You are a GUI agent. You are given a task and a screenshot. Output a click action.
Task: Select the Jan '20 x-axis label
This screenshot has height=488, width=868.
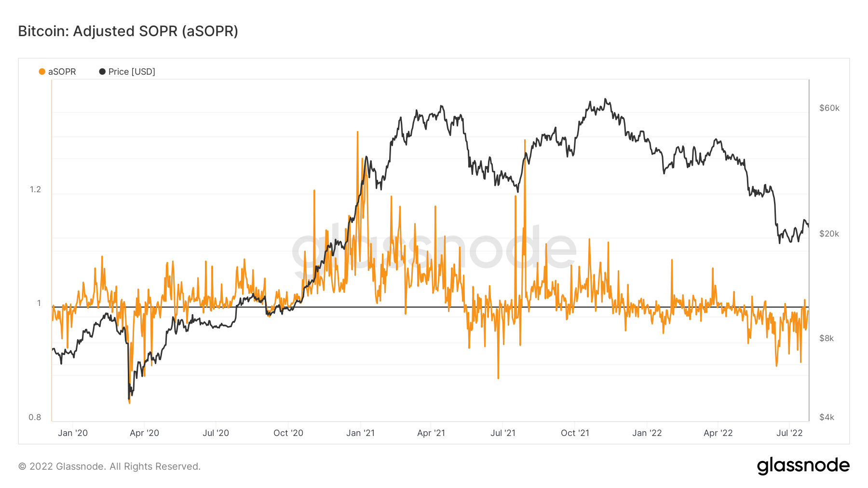point(73,433)
